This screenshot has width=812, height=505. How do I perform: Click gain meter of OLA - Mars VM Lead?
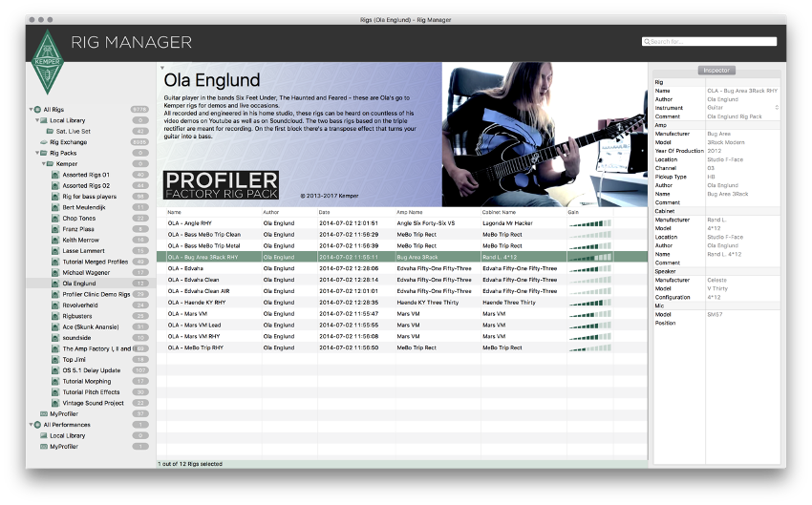point(589,326)
